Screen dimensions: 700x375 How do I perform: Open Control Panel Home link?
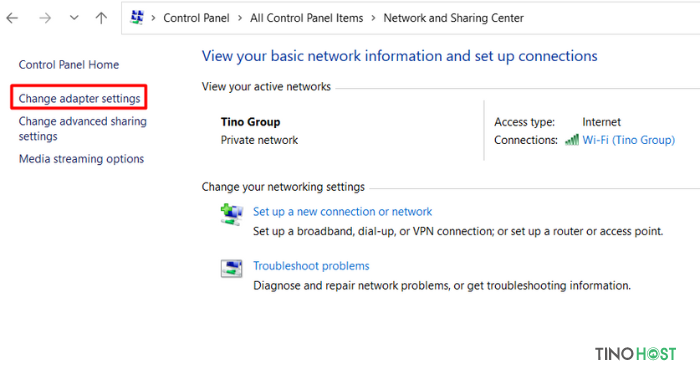tap(69, 65)
